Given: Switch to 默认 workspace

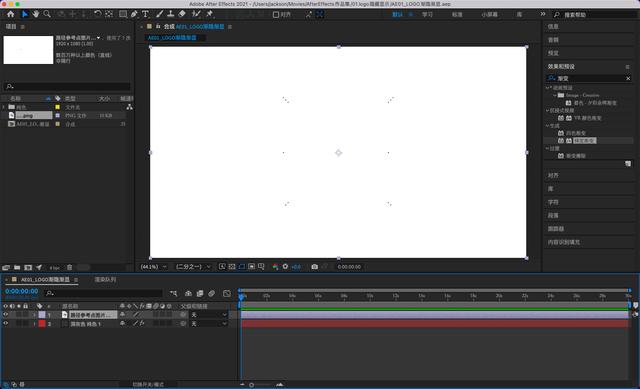Looking at the screenshot, I should [397, 15].
